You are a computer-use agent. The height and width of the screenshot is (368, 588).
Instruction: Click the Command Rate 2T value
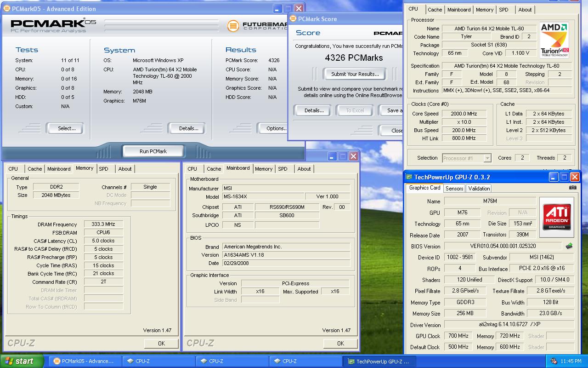[103, 282]
